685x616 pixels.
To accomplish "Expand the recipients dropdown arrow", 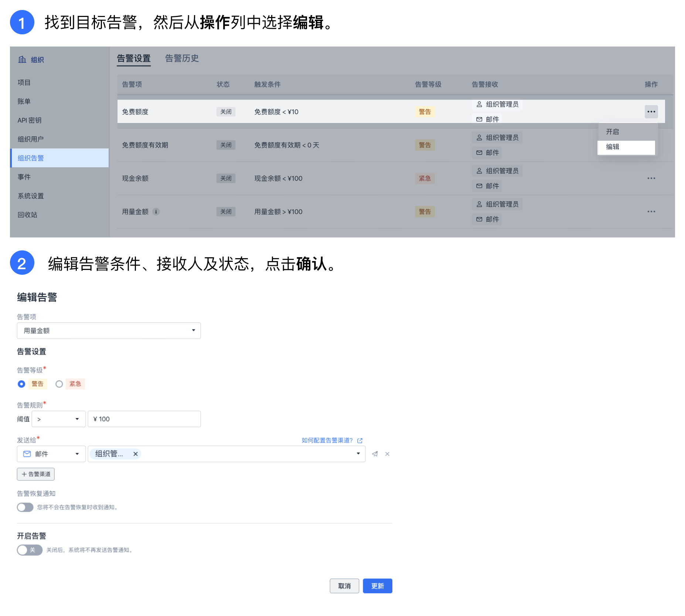I will tap(358, 454).
